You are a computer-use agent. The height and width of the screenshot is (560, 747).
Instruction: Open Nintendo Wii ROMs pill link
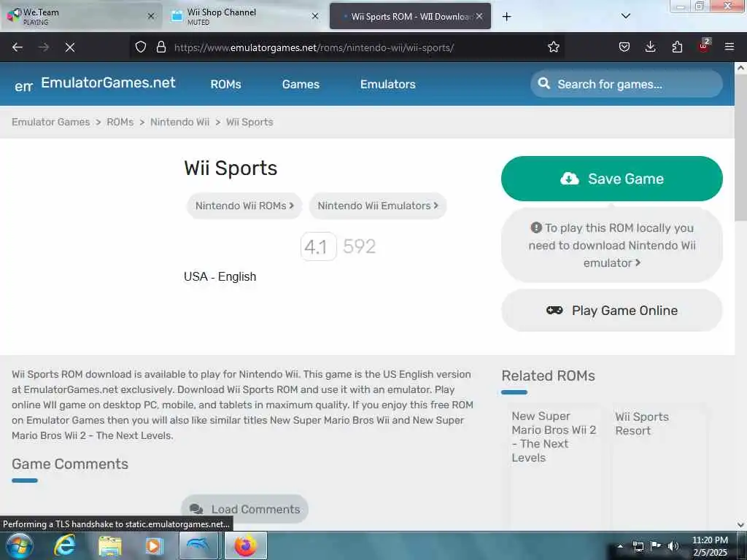(244, 206)
